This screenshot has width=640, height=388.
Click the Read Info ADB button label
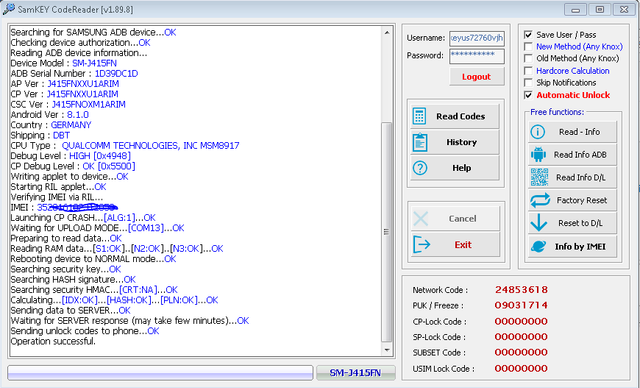[x=580, y=155]
